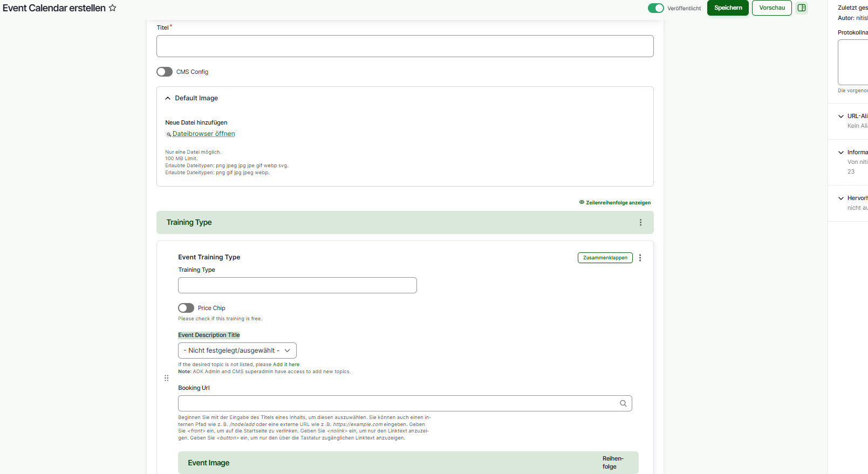
Task: Follow the 'Add it here' link
Action: tap(286, 365)
